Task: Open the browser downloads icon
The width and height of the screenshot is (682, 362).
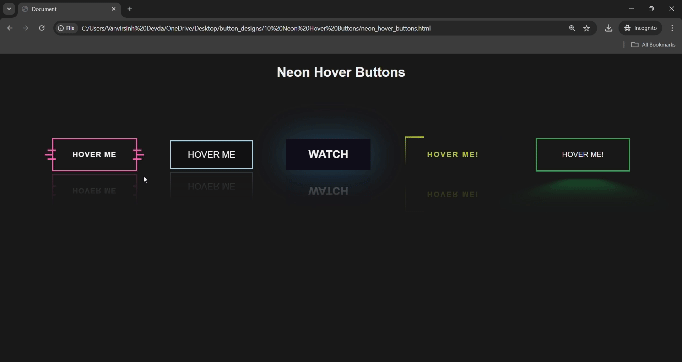Action: pos(608,28)
